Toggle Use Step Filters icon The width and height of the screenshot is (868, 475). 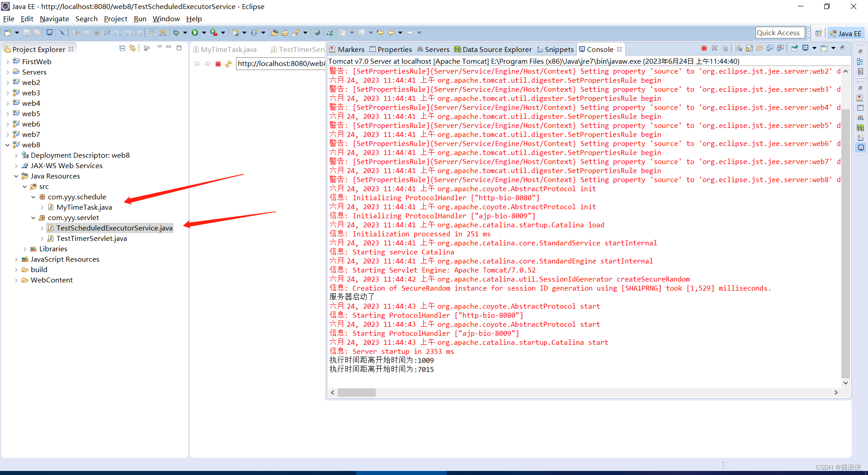163,33
